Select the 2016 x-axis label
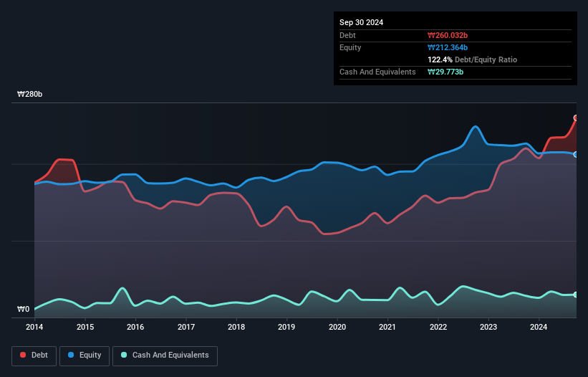588x377 pixels. (135, 327)
